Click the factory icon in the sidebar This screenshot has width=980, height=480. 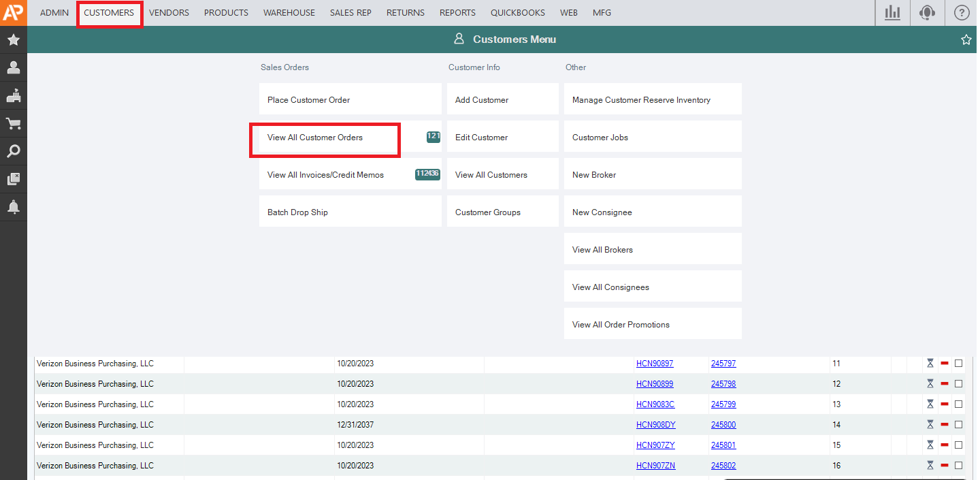(x=13, y=95)
